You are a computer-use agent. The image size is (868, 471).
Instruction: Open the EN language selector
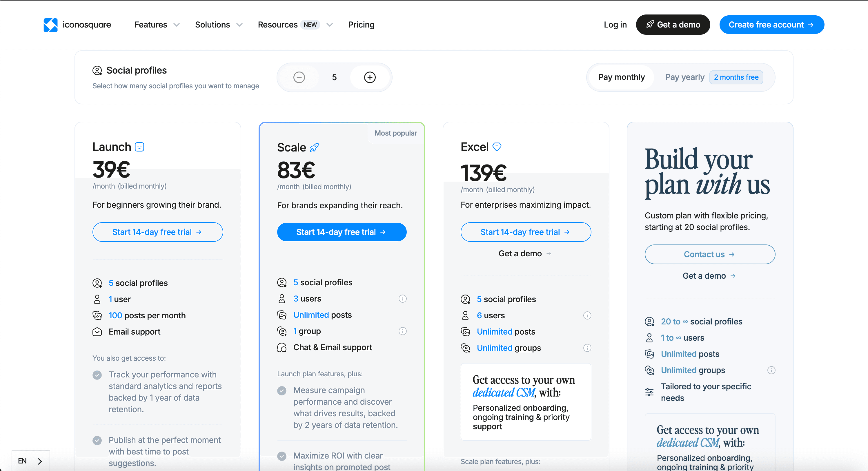coord(31,461)
